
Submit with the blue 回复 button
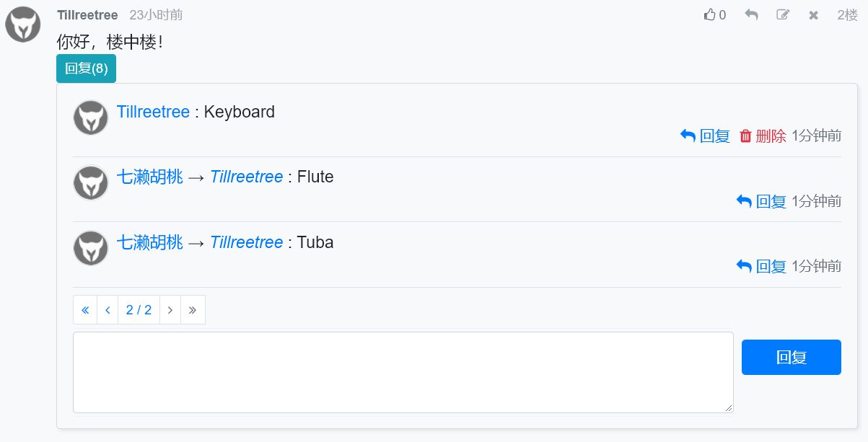click(x=792, y=357)
